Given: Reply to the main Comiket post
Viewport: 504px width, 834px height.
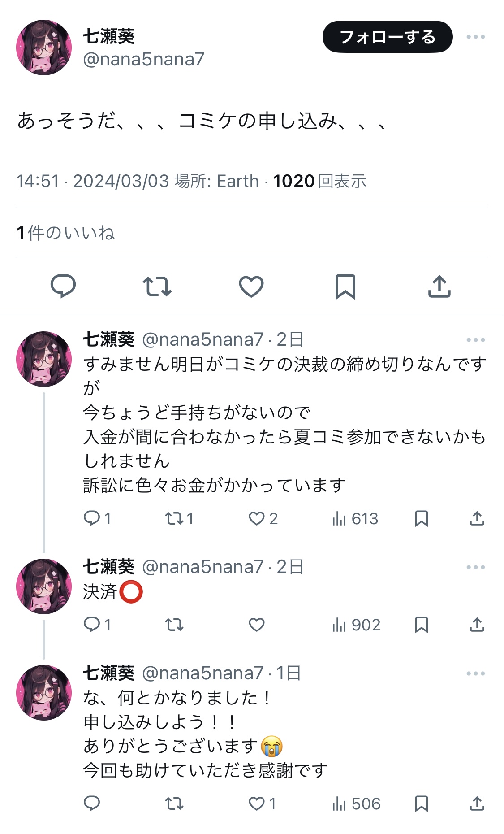Looking at the screenshot, I should point(63,286).
